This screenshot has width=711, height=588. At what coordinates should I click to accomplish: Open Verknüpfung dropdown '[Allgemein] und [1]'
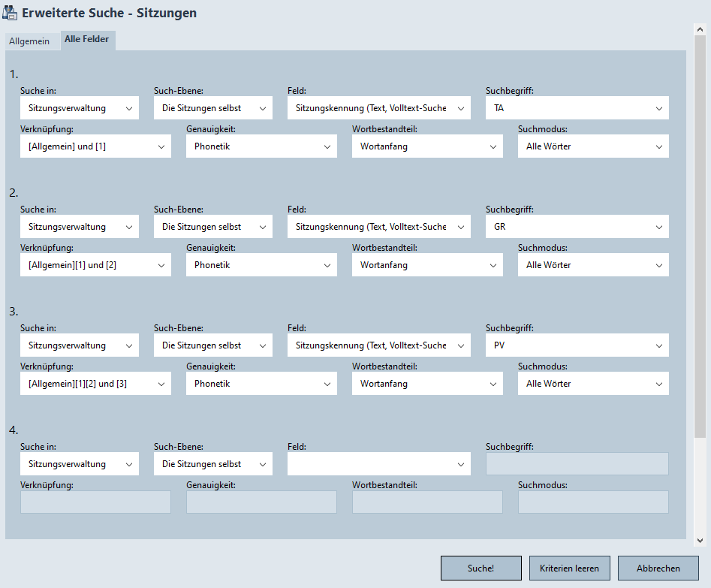pyautogui.click(x=95, y=146)
